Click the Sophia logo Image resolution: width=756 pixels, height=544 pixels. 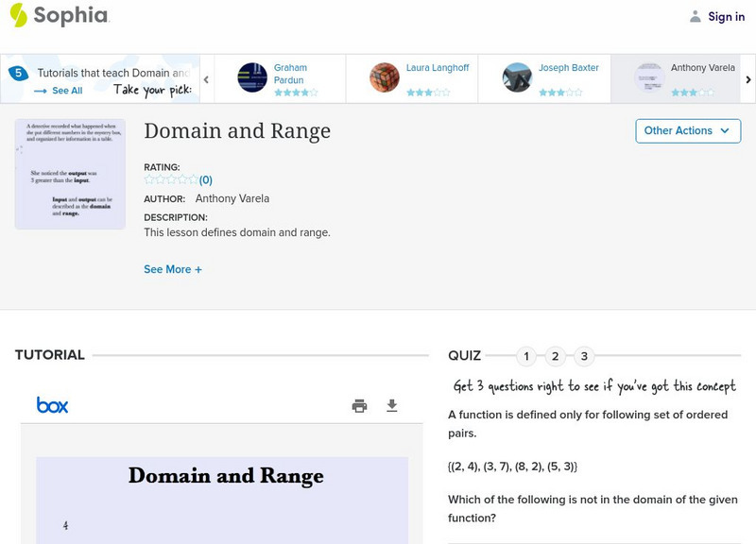click(59, 15)
